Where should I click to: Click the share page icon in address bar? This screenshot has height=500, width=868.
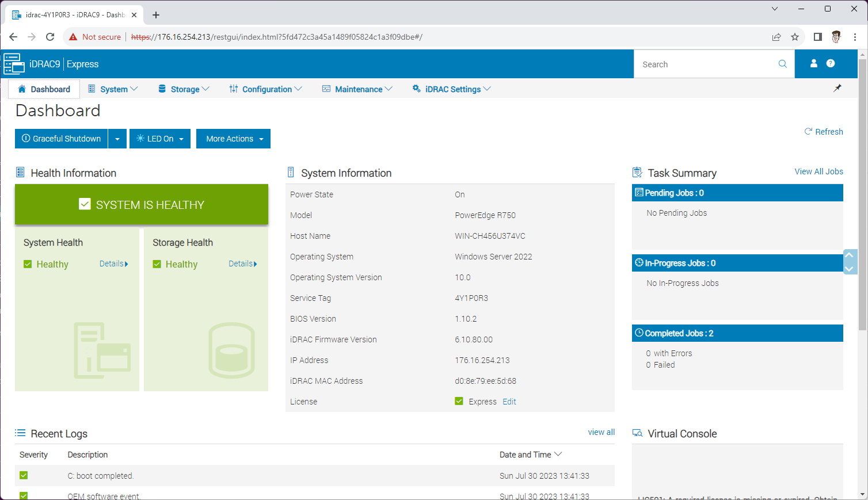coord(776,37)
